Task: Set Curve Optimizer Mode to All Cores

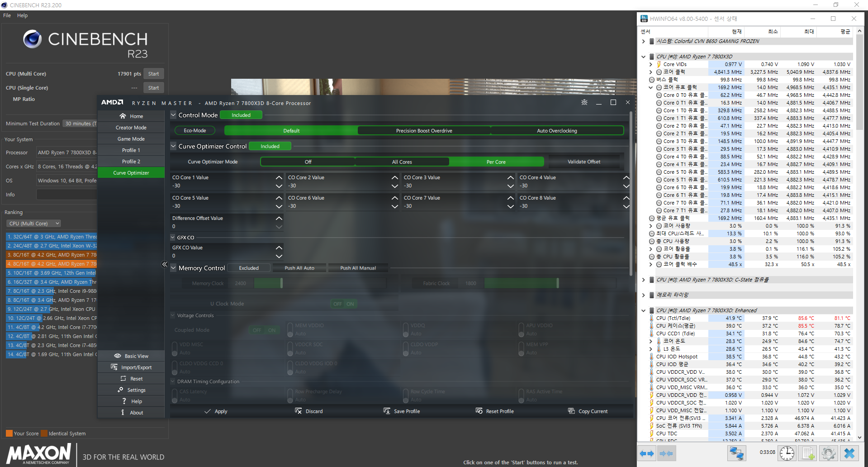Action: pyautogui.click(x=402, y=162)
